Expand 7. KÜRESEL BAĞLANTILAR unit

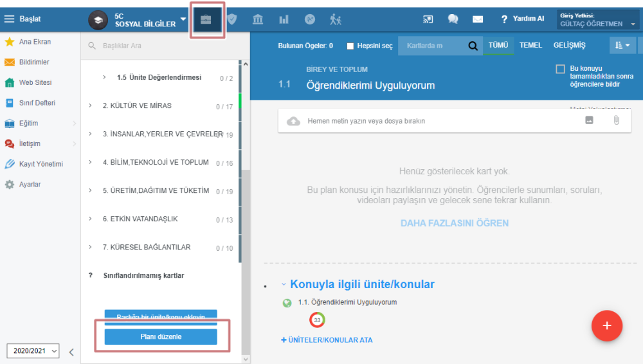(x=90, y=247)
